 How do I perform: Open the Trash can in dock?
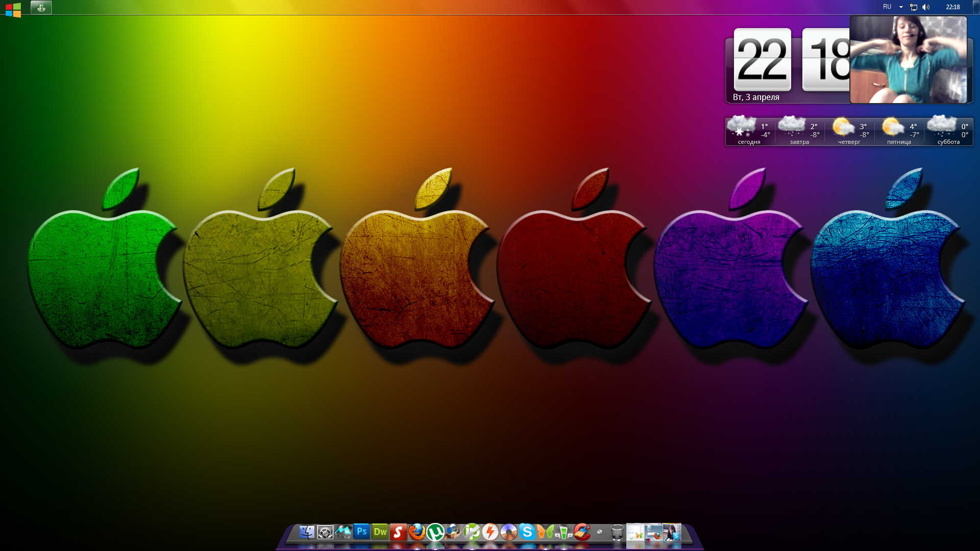point(617,532)
